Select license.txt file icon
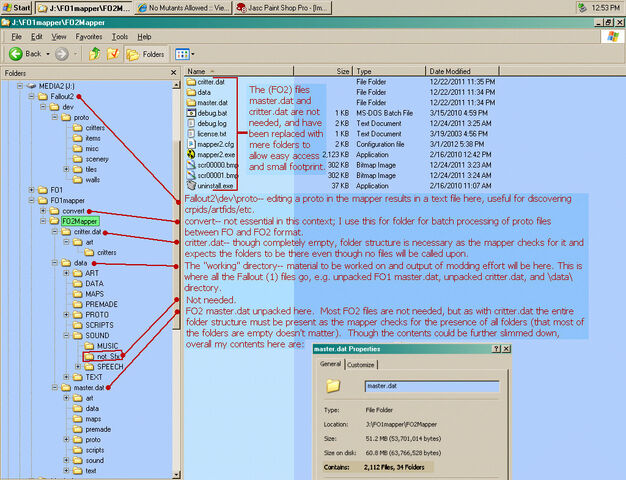This screenshot has width=626, height=480. 191,134
